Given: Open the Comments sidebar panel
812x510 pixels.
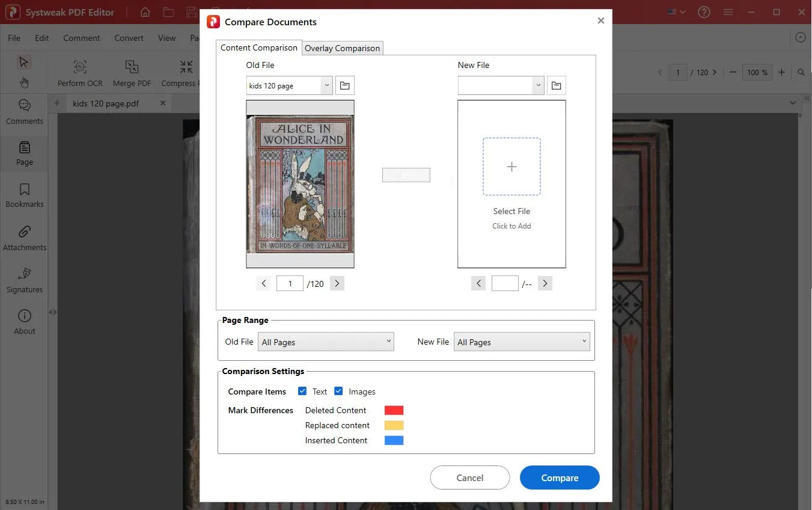Looking at the screenshot, I should pos(25,112).
